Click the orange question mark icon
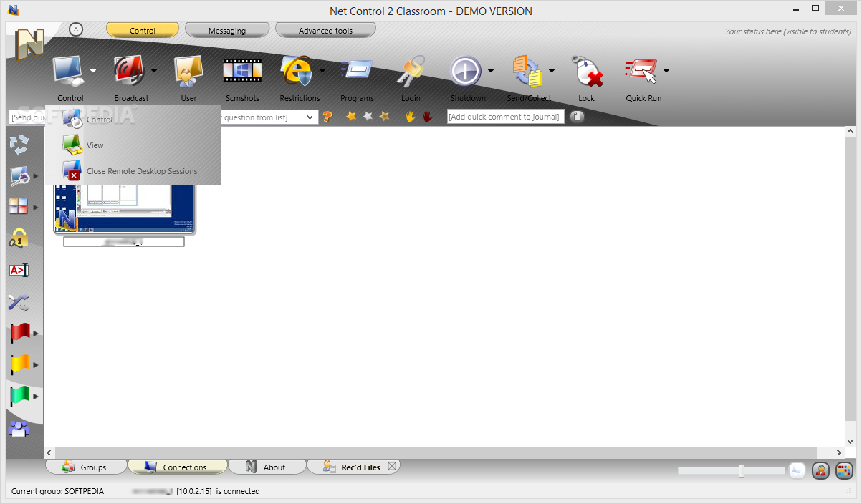The height and width of the screenshot is (504, 862). click(x=327, y=117)
